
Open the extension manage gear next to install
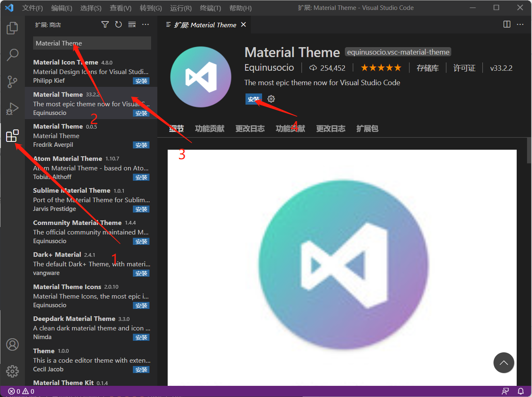[x=271, y=99]
